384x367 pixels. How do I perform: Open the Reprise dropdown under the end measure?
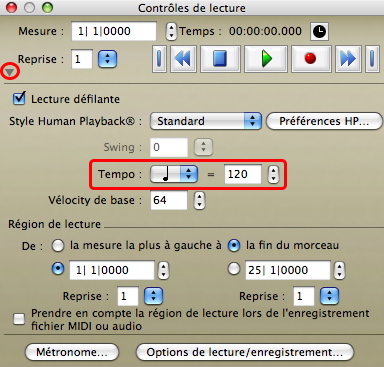[329, 296]
